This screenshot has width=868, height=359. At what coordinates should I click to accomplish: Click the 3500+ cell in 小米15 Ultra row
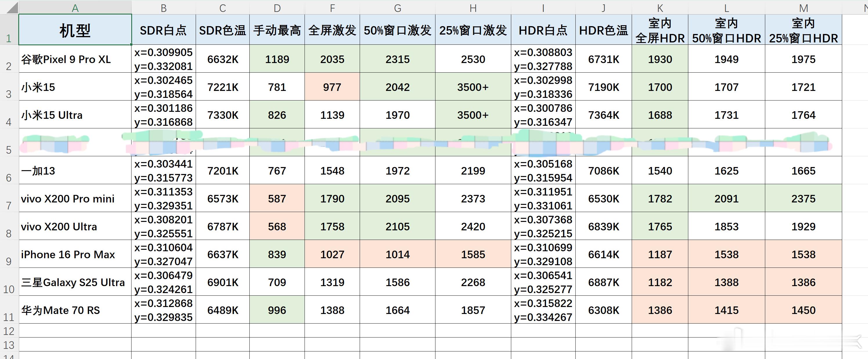click(x=473, y=115)
